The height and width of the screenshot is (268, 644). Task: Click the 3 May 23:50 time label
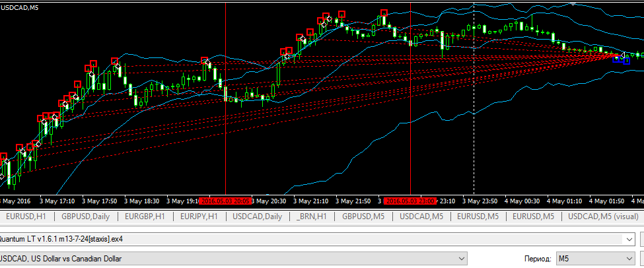(480, 201)
